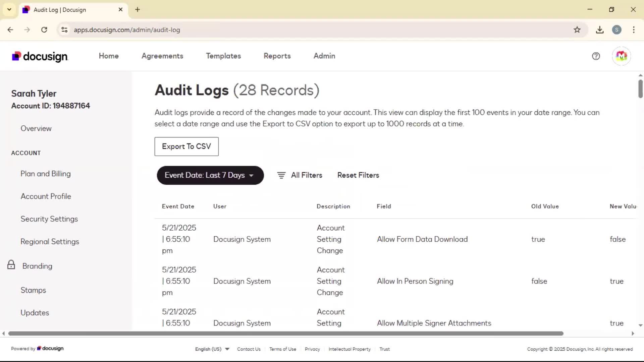Open Updates page
This screenshot has width=644, height=362.
(x=35, y=312)
